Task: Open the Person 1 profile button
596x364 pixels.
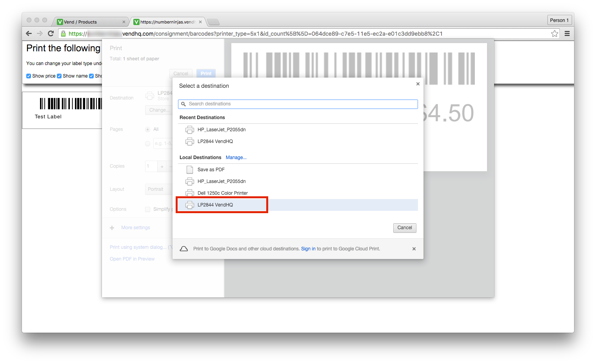Action: point(559,20)
